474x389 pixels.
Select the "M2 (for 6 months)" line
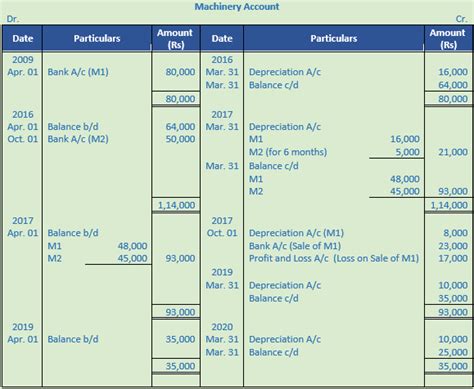click(288, 152)
